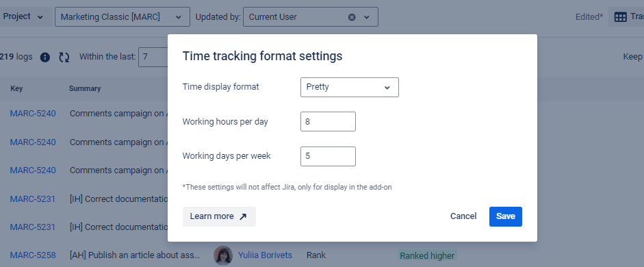Viewport: 644px width, 267px height.
Task: Save time tracking format settings
Action: coord(506,216)
